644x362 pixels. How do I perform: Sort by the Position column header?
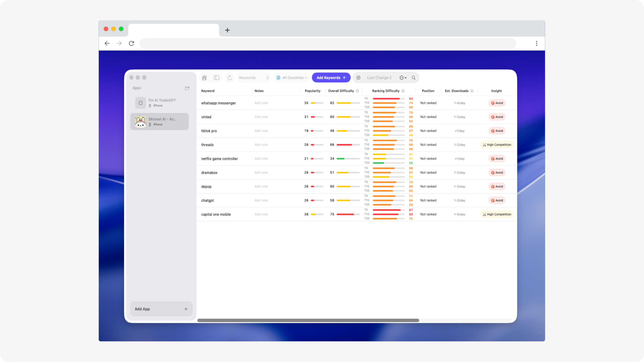coord(428,91)
